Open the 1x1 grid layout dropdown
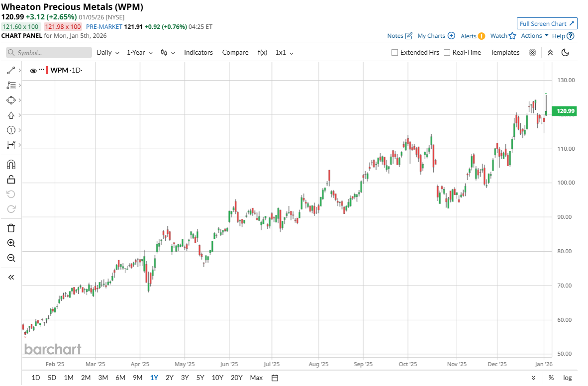 (x=284, y=52)
